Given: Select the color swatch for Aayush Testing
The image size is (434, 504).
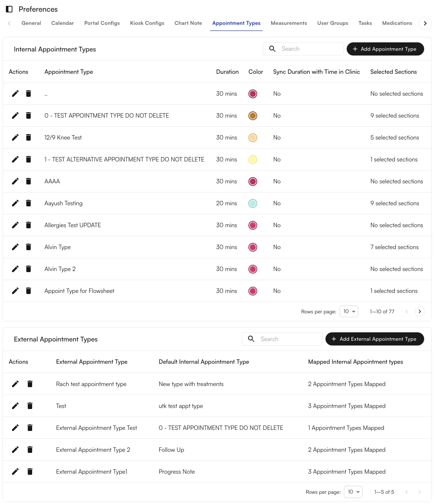Looking at the screenshot, I should pos(253,203).
